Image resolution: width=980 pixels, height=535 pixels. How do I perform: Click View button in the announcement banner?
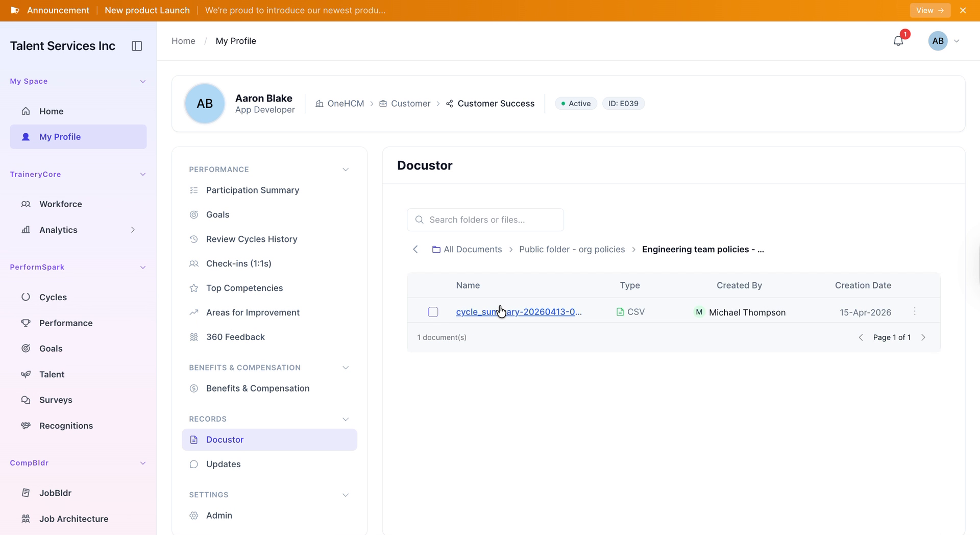[x=930, y=10]
